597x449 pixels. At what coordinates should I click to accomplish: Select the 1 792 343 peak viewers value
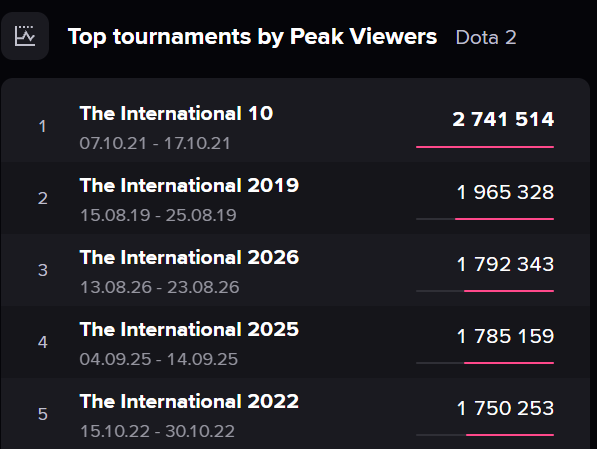[x=505, y=264]
